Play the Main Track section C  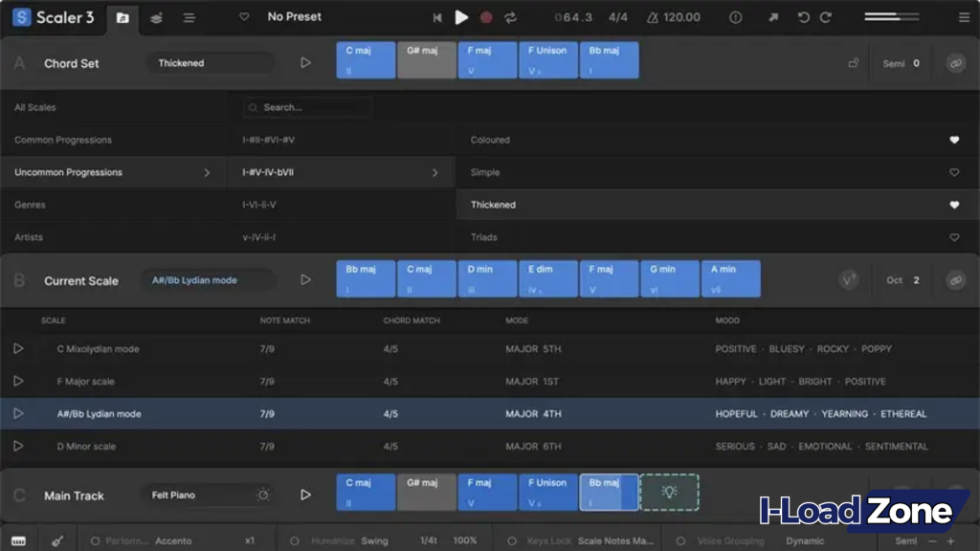pyautogui.click(x=305, y=495)
